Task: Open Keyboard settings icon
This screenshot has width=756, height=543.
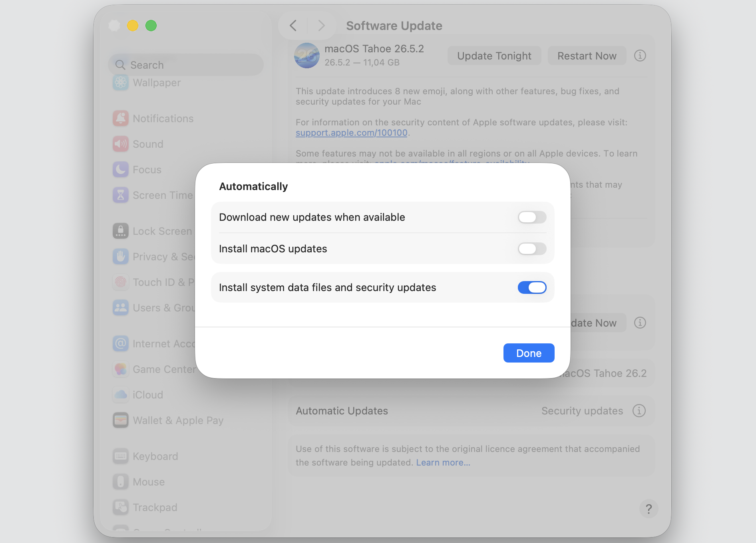Action: pos(121,456)
